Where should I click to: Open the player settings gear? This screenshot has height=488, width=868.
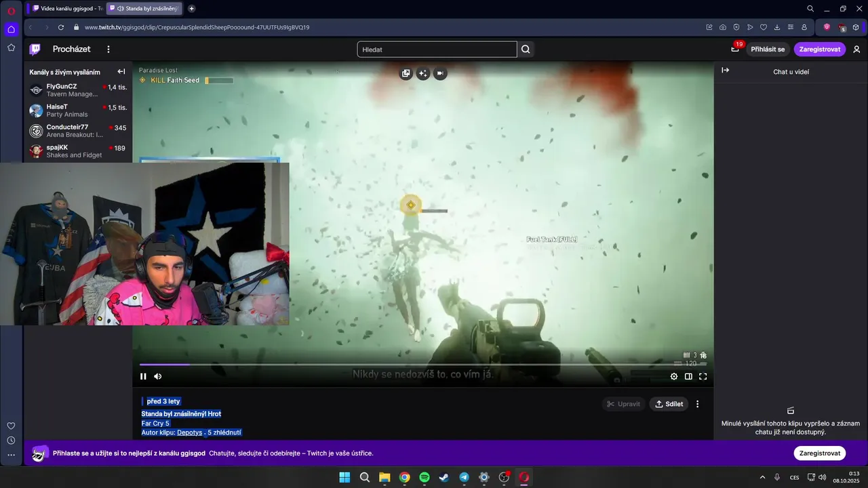click(674, 377)
